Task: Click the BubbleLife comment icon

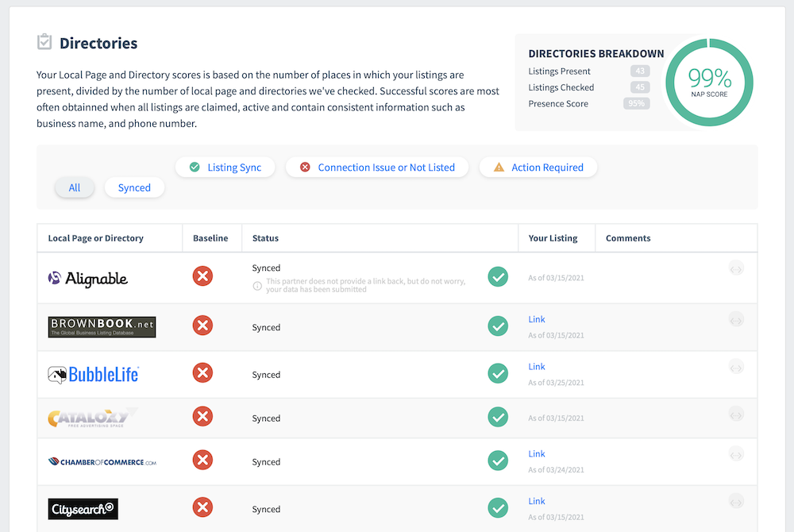Action: (x=736, y=367)
